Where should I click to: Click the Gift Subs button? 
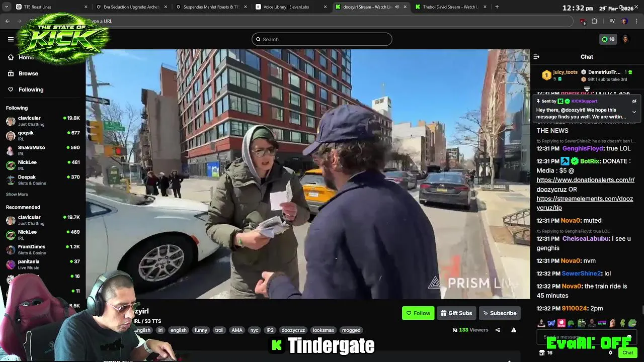[x=456, y=313]
